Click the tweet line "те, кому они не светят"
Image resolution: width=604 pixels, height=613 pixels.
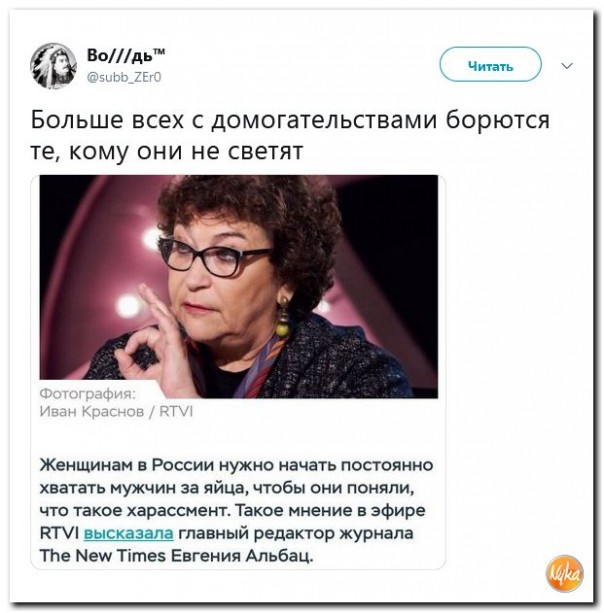167,151
